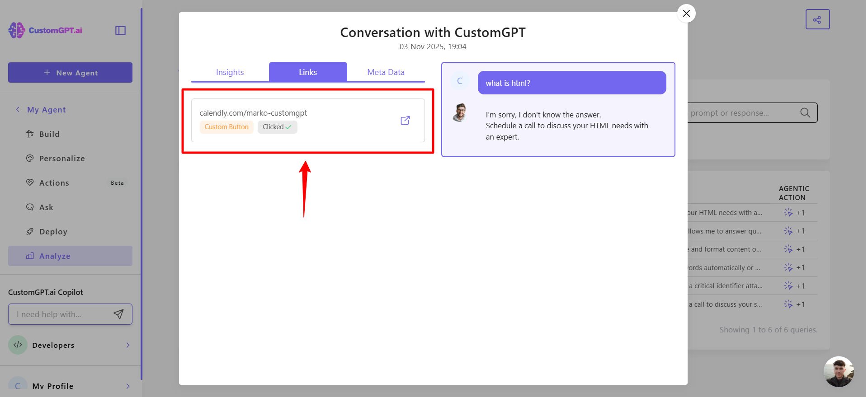Collapse sidebar with the panel toggle icon
This screenshot has height=397, width=868.
coord(120,30)
